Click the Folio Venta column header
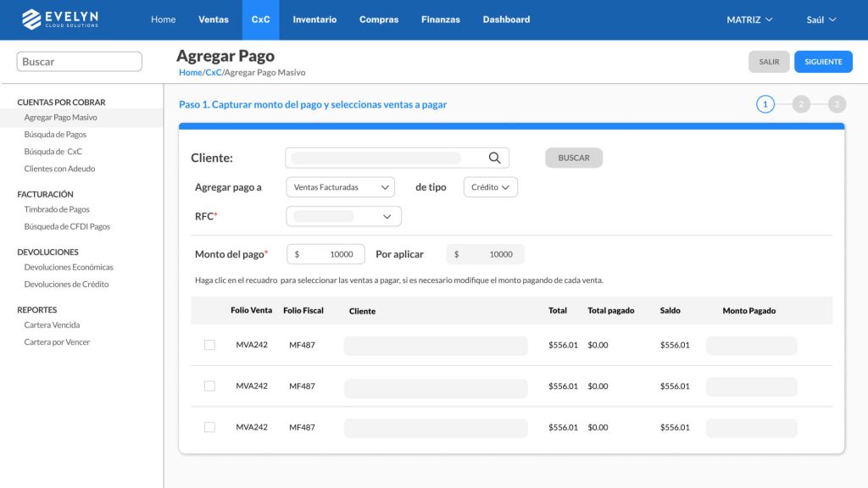This screenshot has width=868, height=488. coord(251,310)
